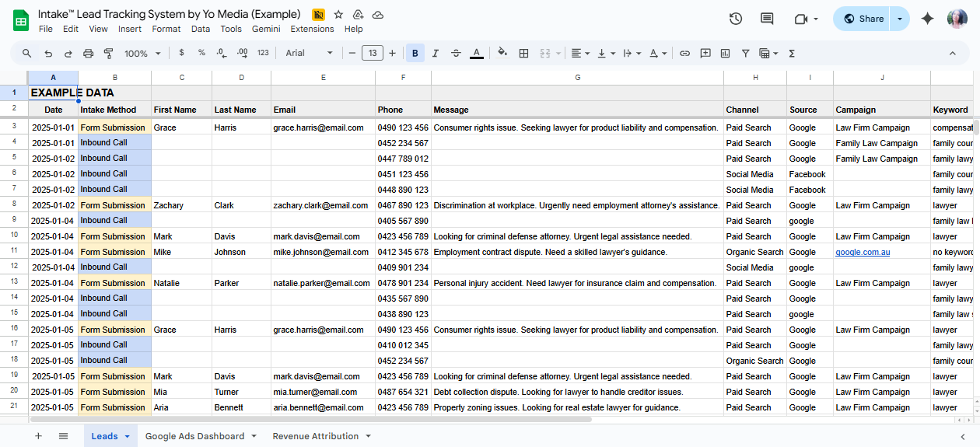Click the fill color paint bucket
This screenshot has width=980, height=447.
502,54
